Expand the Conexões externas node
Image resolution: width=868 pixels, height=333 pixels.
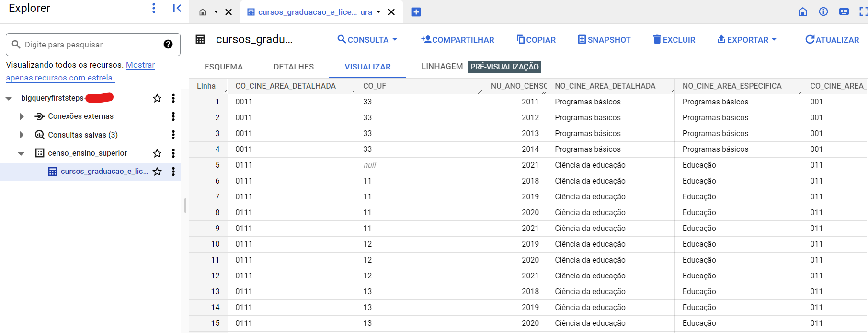22,116
